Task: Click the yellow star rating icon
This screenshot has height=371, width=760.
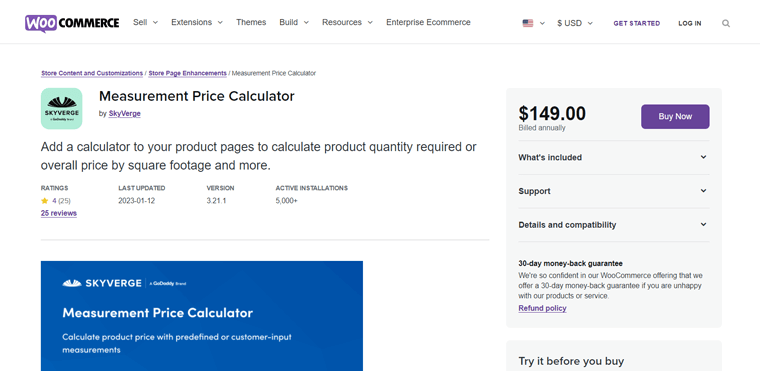Action: [x=45, y=201]
